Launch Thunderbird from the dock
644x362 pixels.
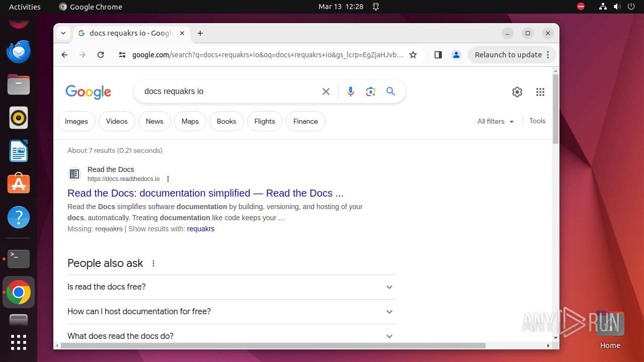coord(19,51)
